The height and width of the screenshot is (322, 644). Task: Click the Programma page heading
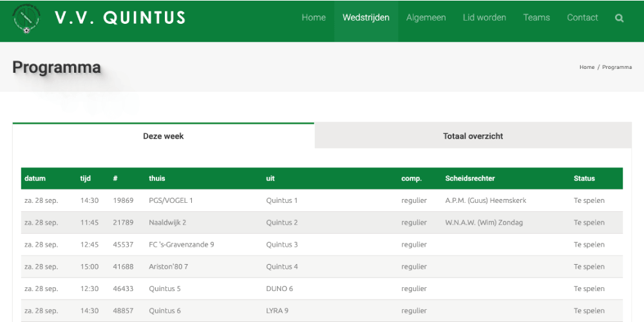56,68
